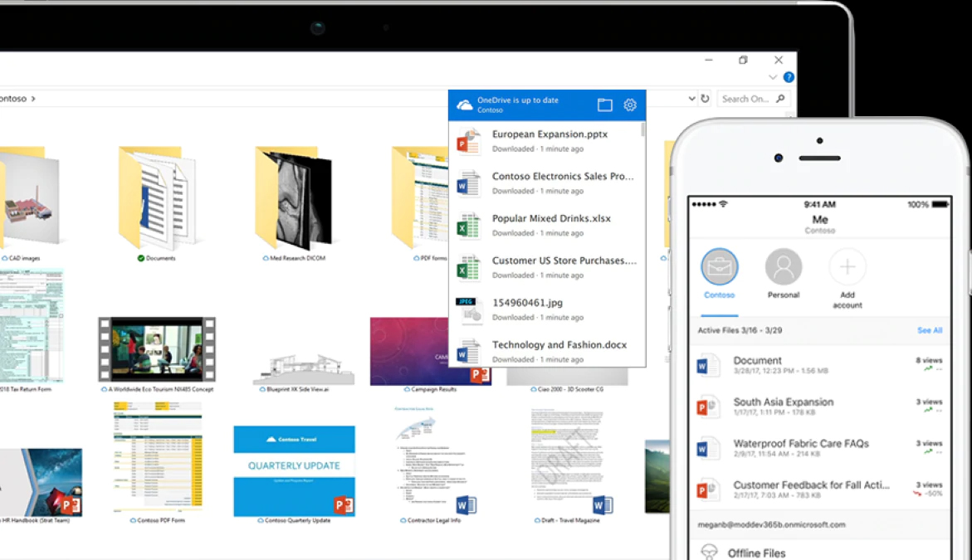Click the Search box in Explorer
972x560 pixels.
745,99
